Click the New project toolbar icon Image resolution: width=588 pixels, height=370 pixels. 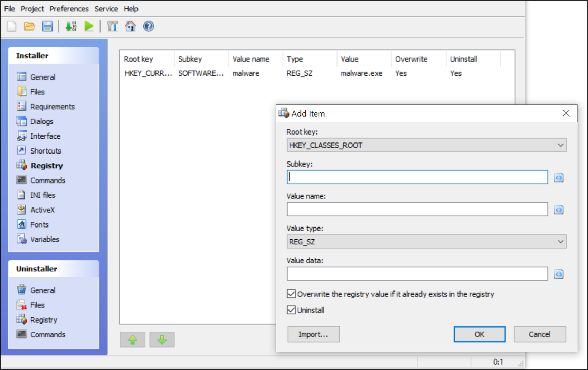pyautogui.click(x=11, y=27)
